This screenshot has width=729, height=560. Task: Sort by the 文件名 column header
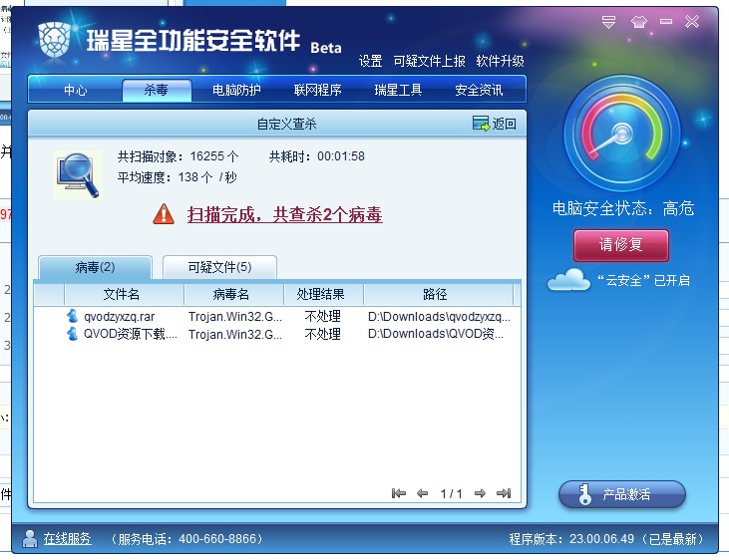coord(122,294)
